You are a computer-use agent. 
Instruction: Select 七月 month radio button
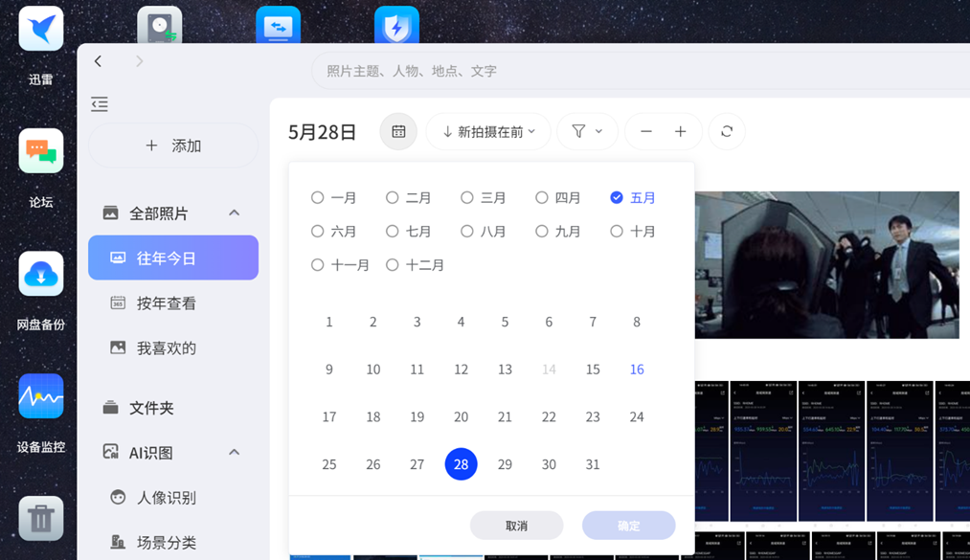(x=393, y=231)
